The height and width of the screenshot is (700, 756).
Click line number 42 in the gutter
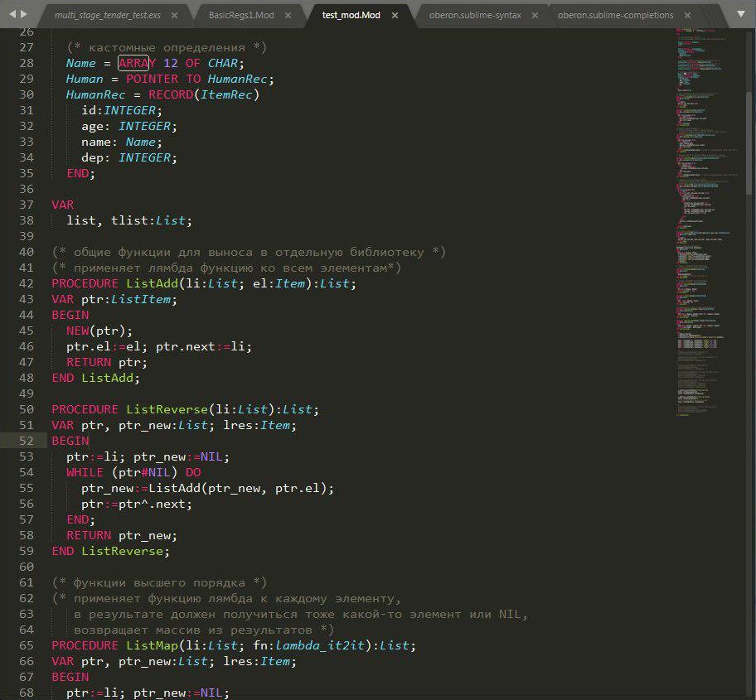click(x=25, y=283)
